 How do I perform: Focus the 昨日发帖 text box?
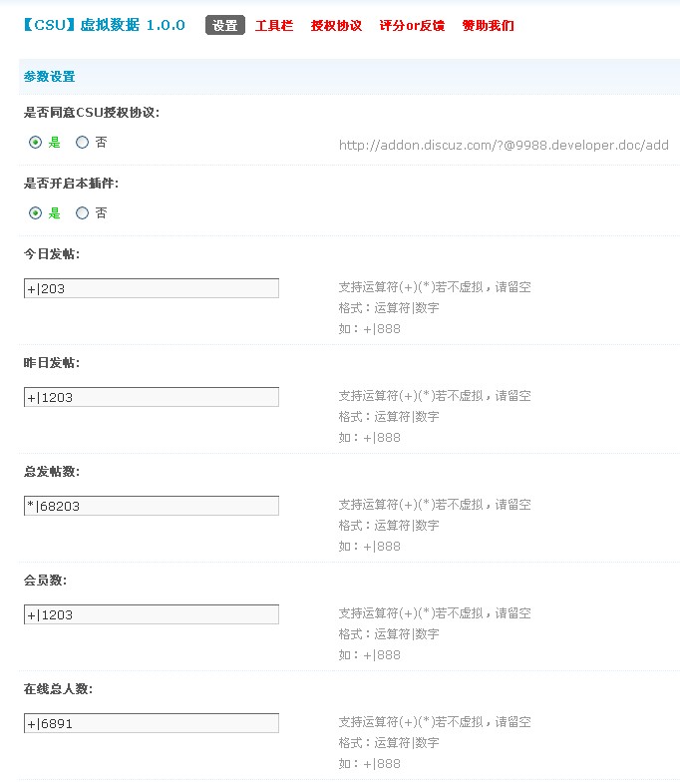[151, 397]
